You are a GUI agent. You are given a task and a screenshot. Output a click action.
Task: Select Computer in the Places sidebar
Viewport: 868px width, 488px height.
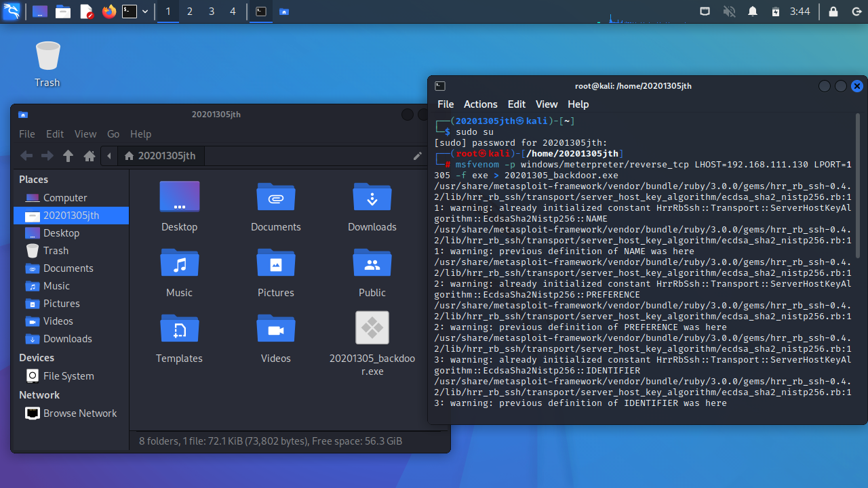71,198
